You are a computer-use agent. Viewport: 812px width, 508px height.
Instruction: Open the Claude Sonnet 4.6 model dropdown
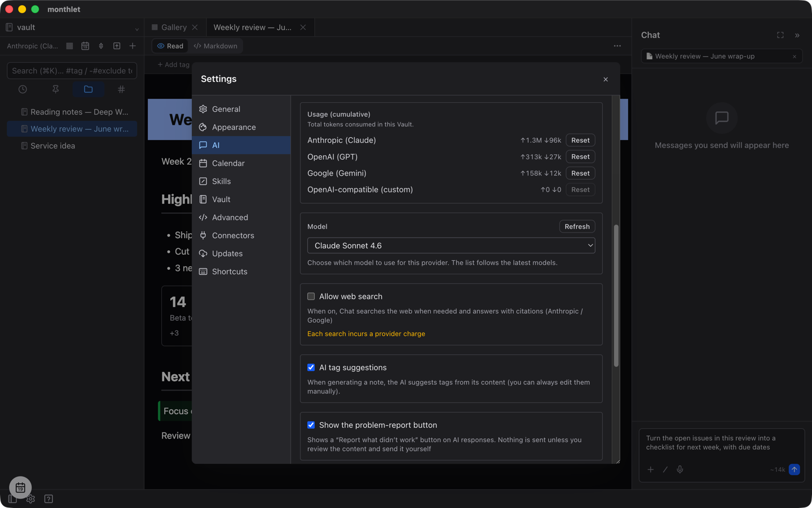[451, 246]
